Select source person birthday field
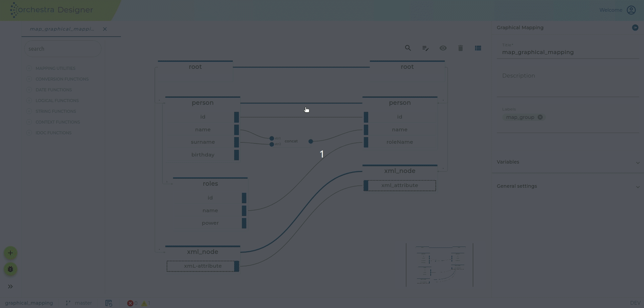 (x=203, y=155)
